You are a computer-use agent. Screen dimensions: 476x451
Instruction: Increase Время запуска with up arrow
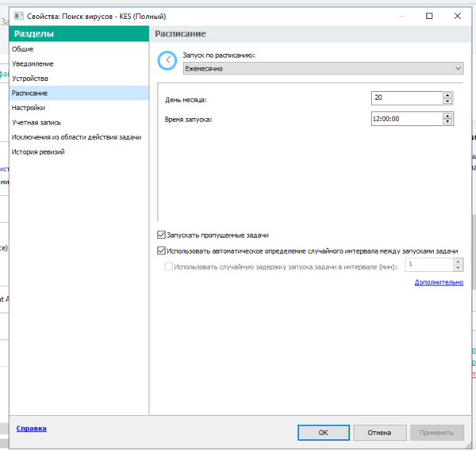coord(447,115)
